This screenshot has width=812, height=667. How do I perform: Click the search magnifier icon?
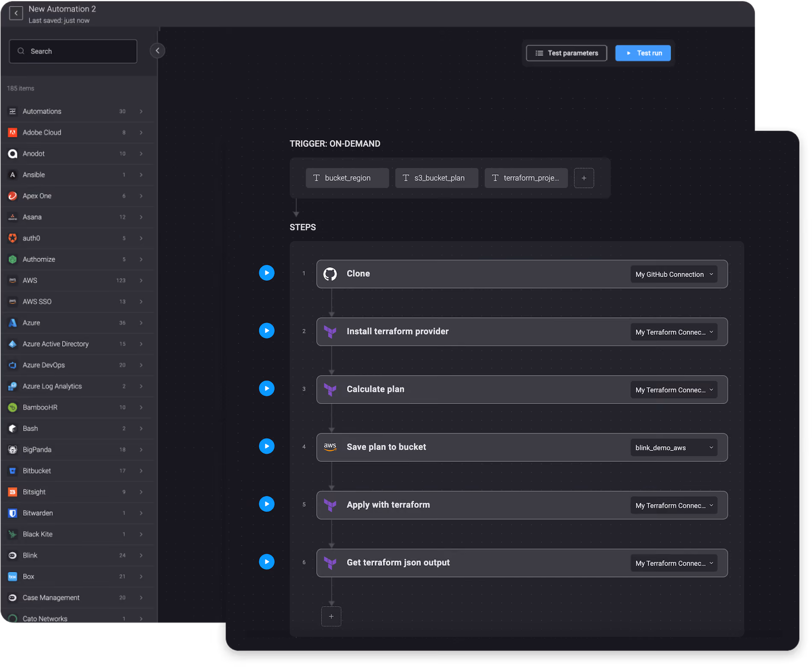21,51
